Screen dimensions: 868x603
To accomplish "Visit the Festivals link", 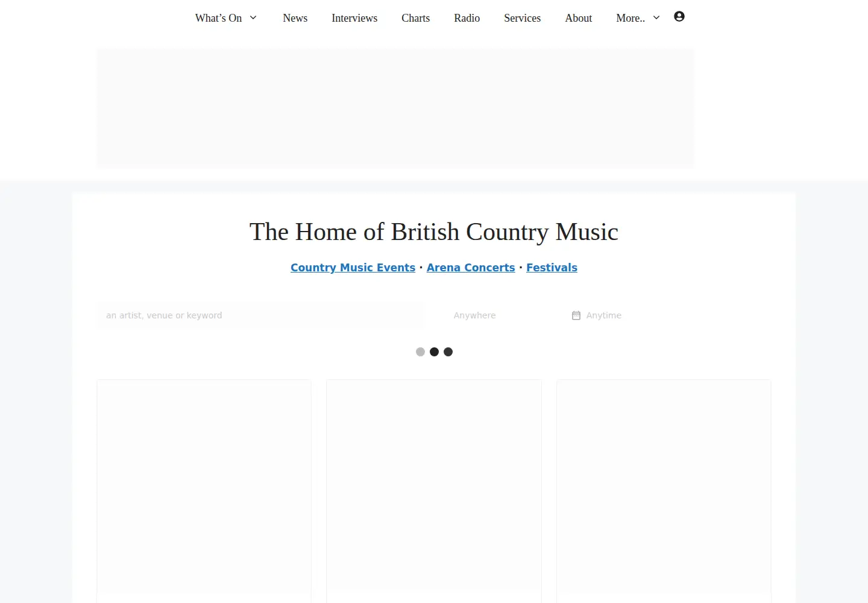I will pos(552,268).
